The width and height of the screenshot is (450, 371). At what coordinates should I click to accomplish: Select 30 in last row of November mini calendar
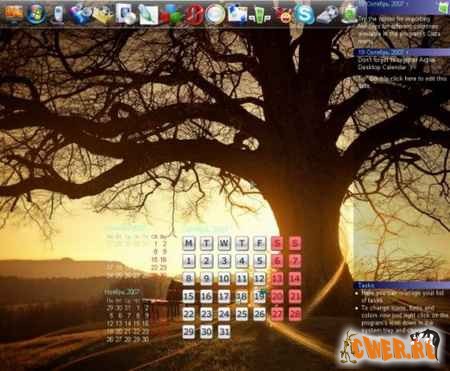click(x=145, y=339)
